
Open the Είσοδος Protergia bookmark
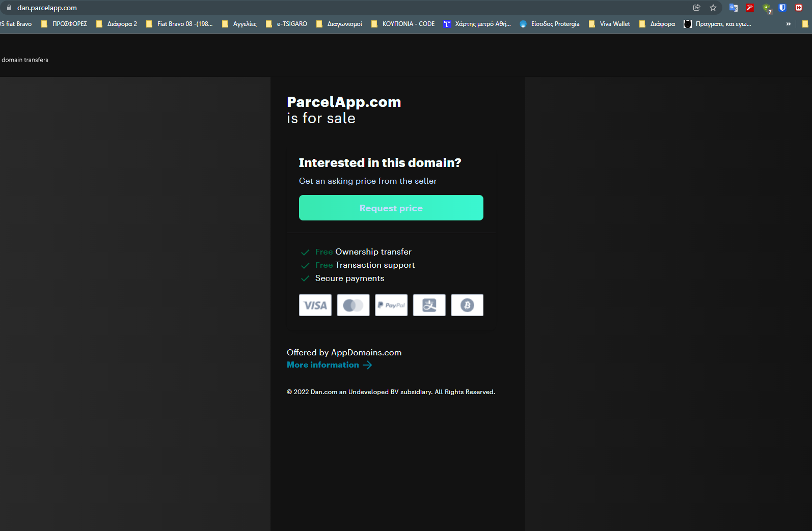click(x=550, y=24)
